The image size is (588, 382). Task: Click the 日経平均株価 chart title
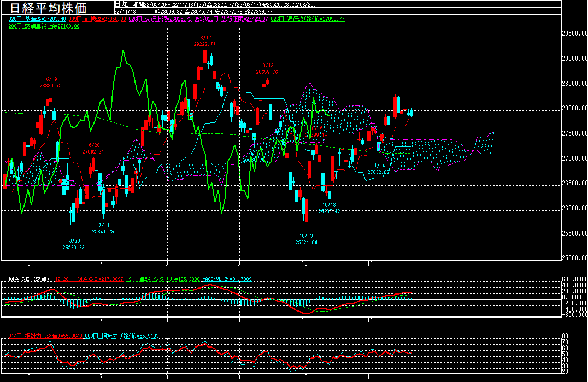coord(48,8)
